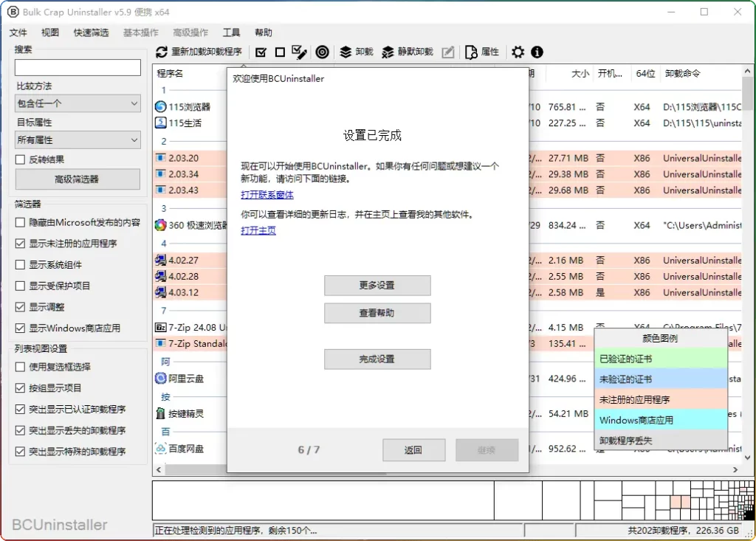Viewport: 756px width, 541px height.
Task: Uncheck 显示Windows商店应用 checkbox
Action: coord(20,328)
